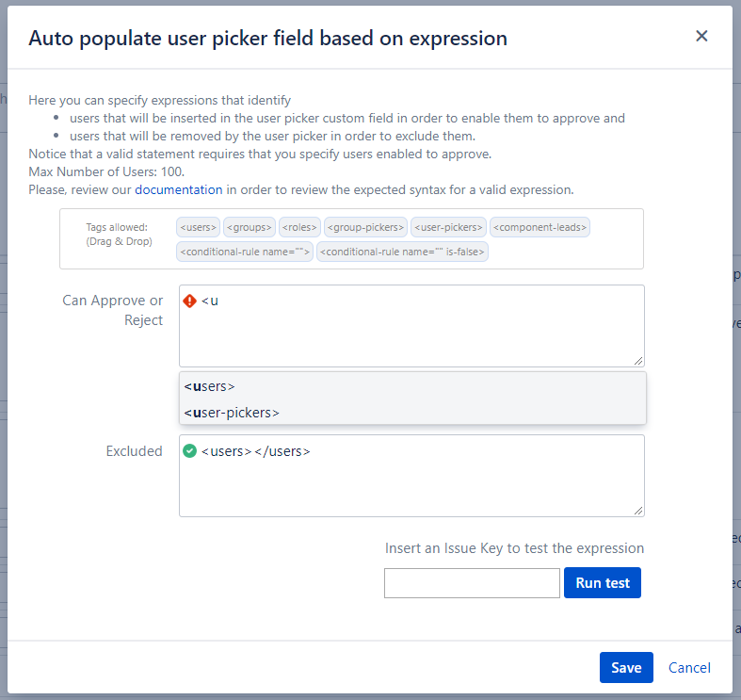The height and width of the screenshot is (700, 741).
Task: Choose <users> from the autocomplete suggestions
Action: (x=210, y=386)
